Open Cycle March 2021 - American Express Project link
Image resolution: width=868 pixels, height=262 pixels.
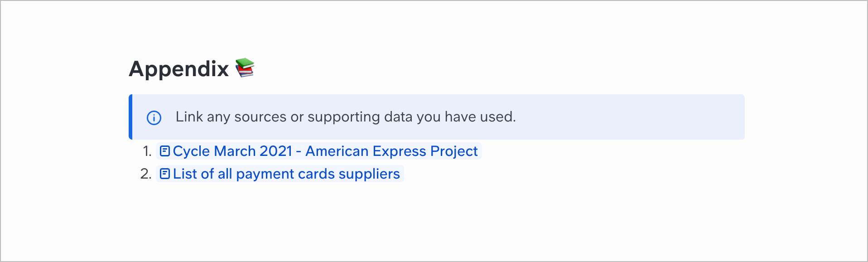pyautogui.click(x=318, y=151)
